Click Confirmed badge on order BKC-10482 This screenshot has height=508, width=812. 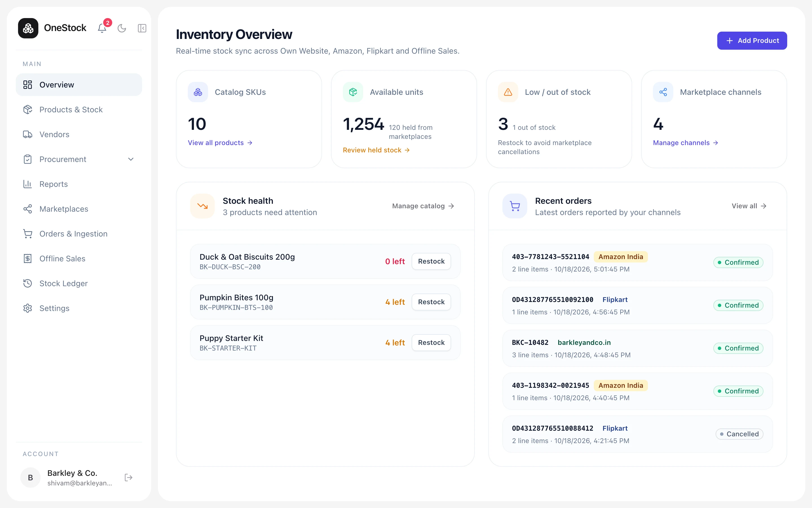tap(738, 348)
